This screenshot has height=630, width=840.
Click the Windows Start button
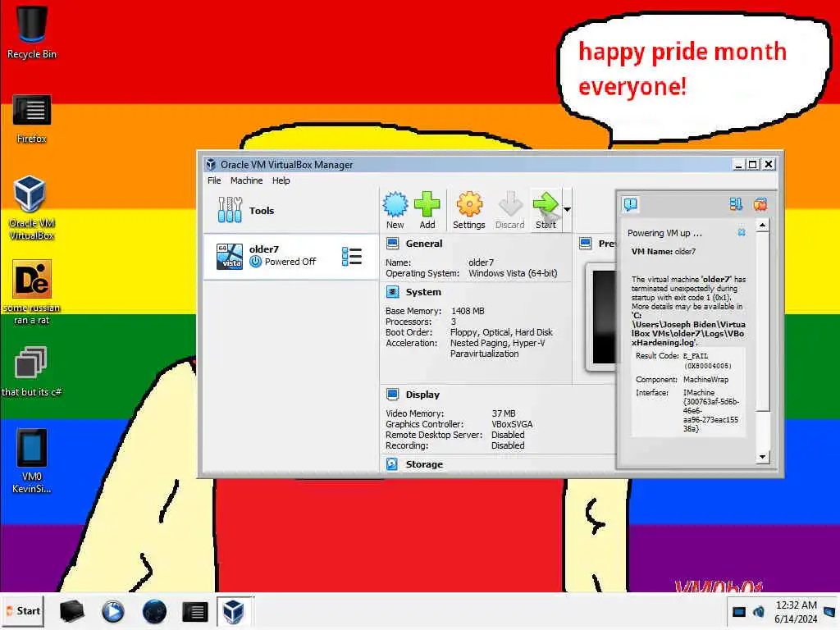(22, 610)
